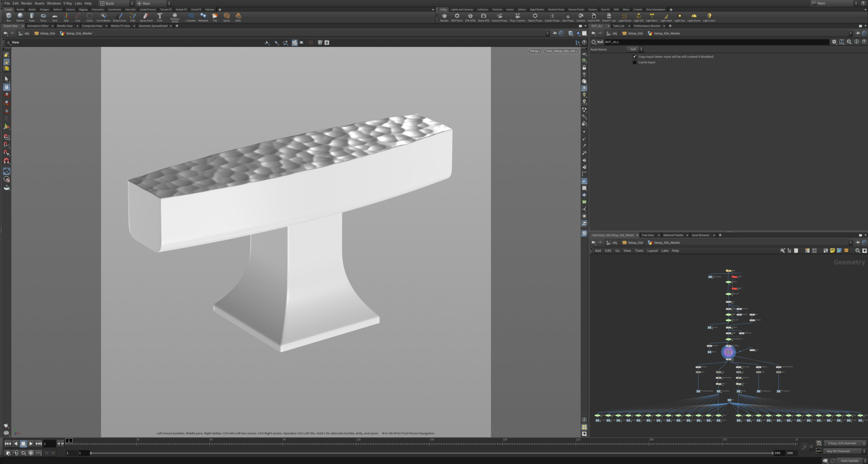Create a Sphere from the shelf
Viewport: 868px width, 464px height.
tap(20, 17)
